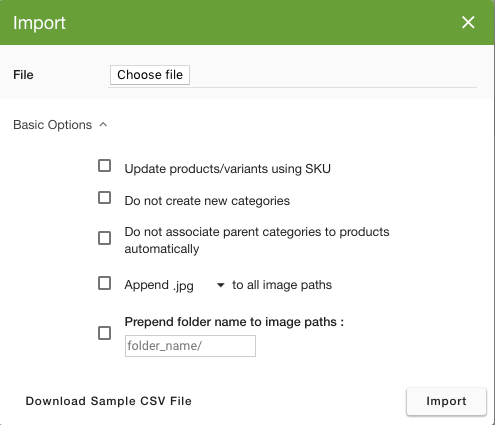This screenshot has height=425, width=495.
Task: Click the Update products/variants using SKU label
Action: point(227,169)
